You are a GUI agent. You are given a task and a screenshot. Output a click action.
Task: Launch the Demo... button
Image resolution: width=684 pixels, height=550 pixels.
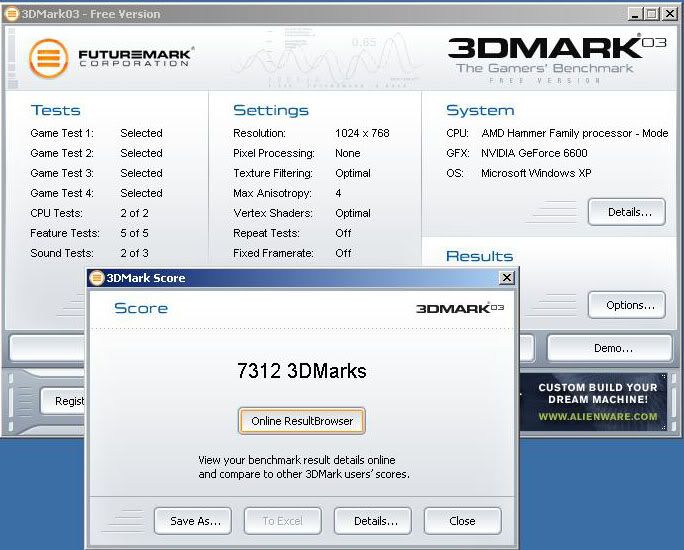click(x=609, y=348)
